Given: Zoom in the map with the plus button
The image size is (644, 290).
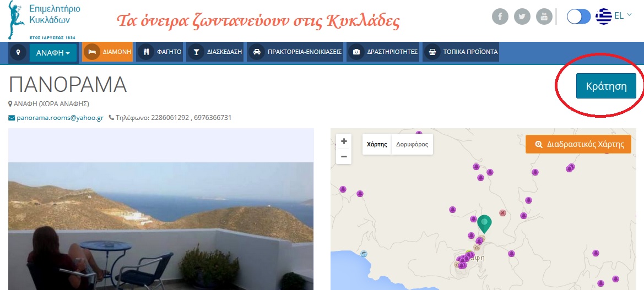Looking at the screenshot, I should click(x=344, y=141).
